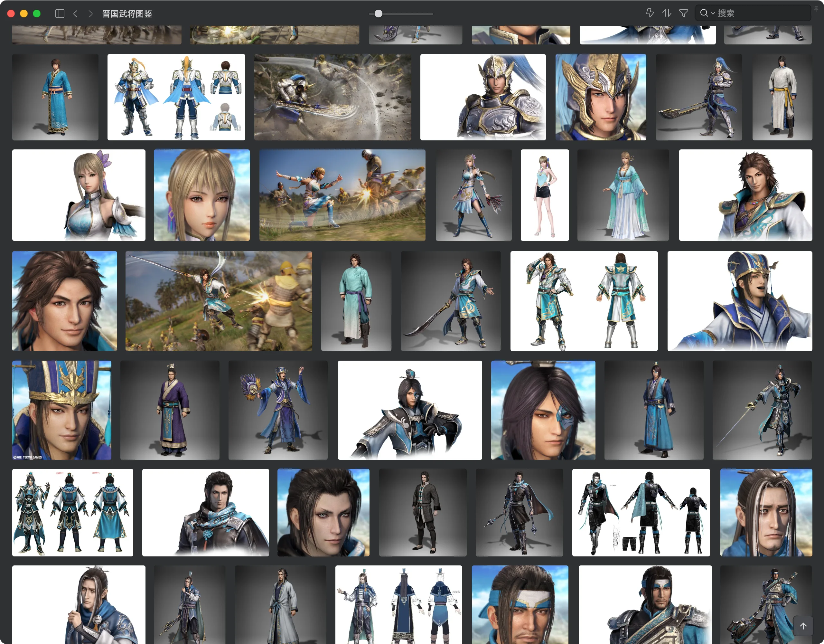Select armored warrior holding giant sword
This screenshot has width=824, height=644.
pos(699,97)
